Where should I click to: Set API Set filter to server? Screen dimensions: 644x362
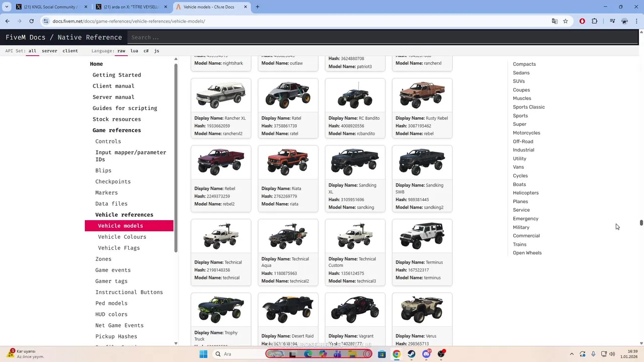click(49, 51)
